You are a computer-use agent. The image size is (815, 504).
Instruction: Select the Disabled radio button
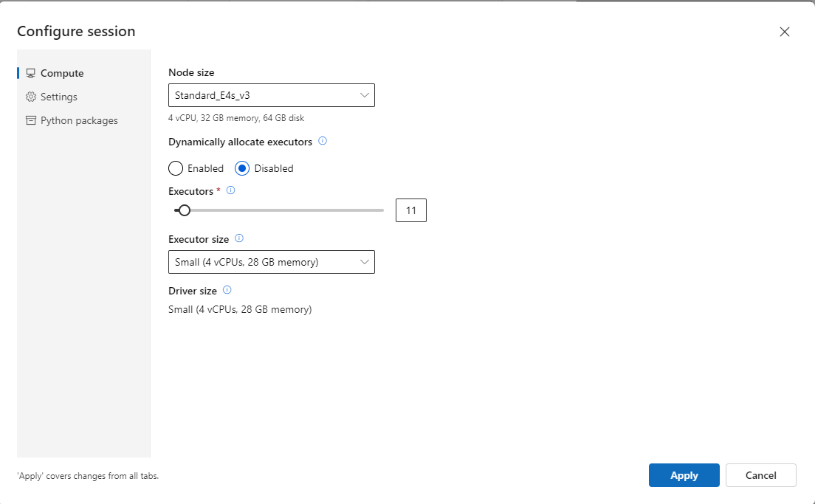pos(243,168)
